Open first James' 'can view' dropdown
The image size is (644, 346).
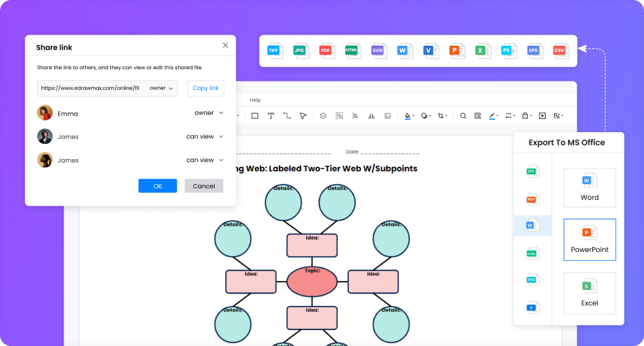tap(205, 137)
